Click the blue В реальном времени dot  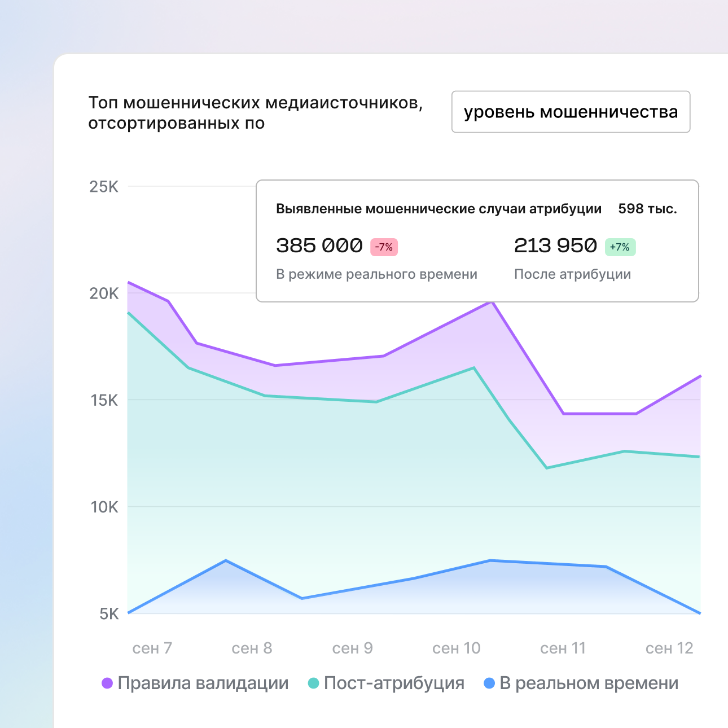(x=489, y=683)
